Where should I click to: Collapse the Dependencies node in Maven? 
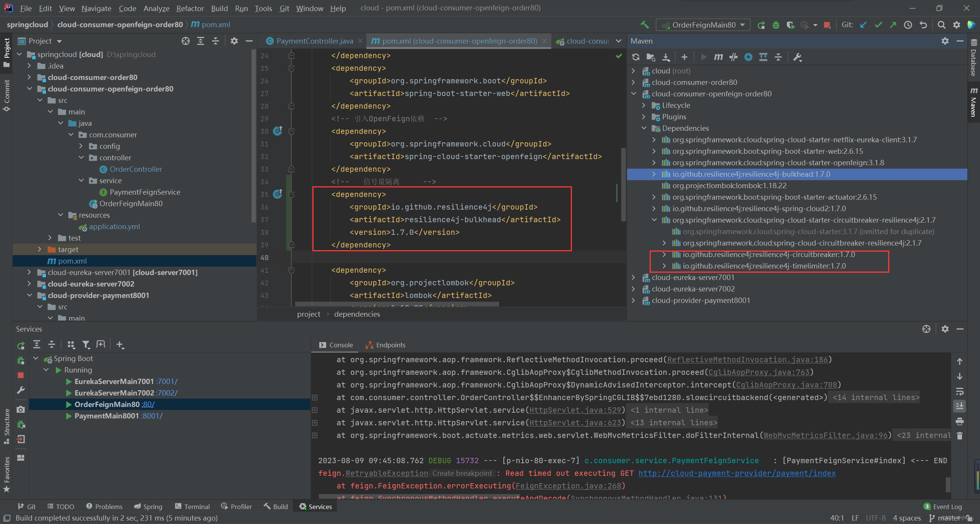pos(644,128)
